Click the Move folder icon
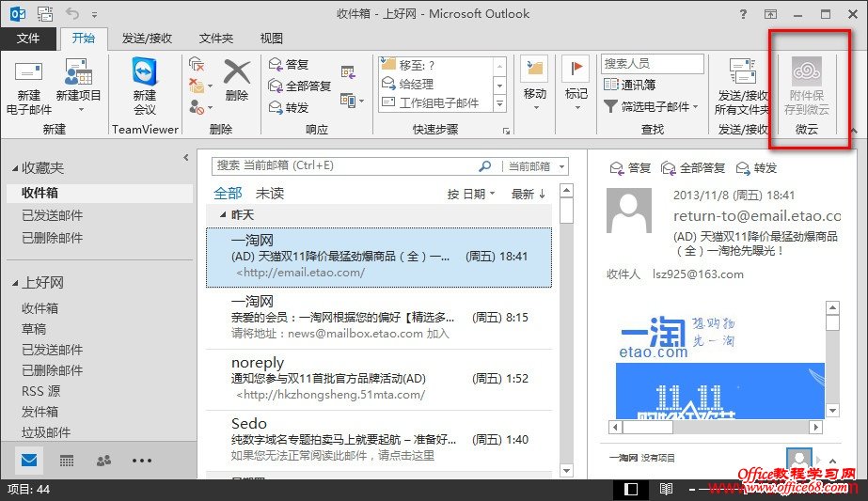 click(535, 70)
